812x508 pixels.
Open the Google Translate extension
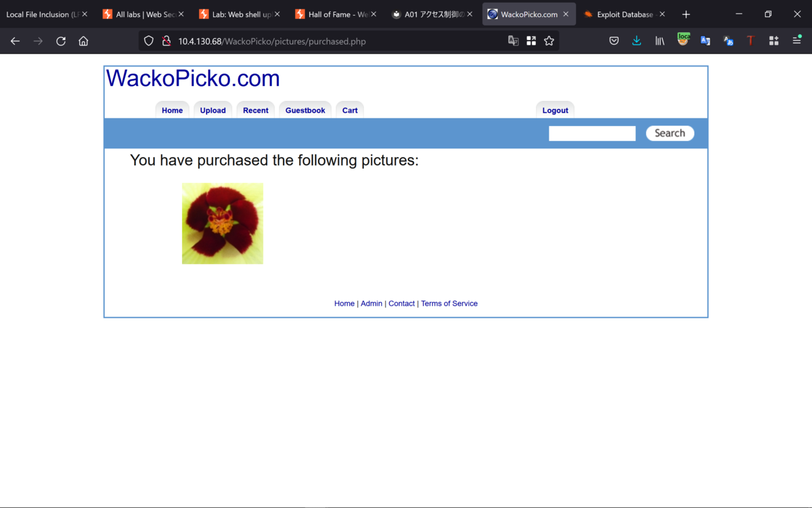(705, 41)
